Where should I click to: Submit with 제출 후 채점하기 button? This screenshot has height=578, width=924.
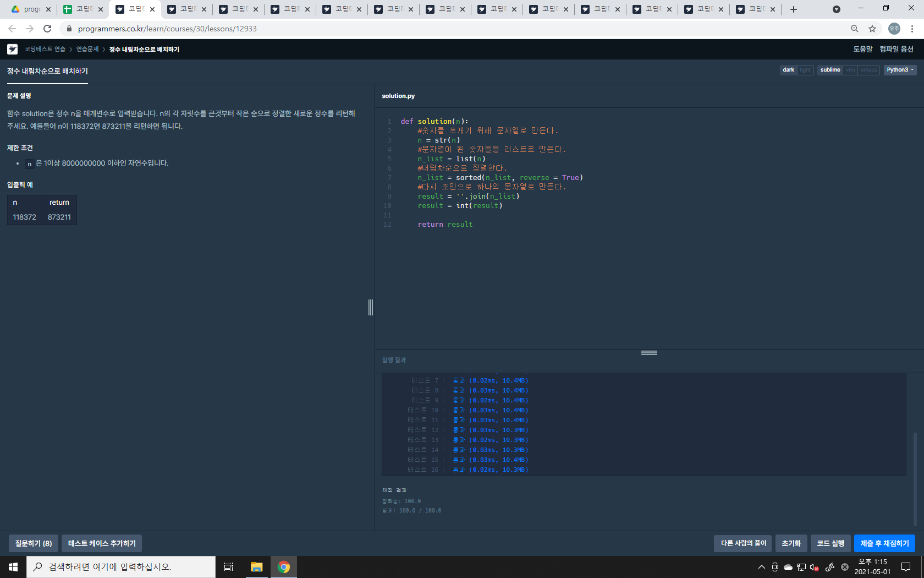(x=884, y=543)
